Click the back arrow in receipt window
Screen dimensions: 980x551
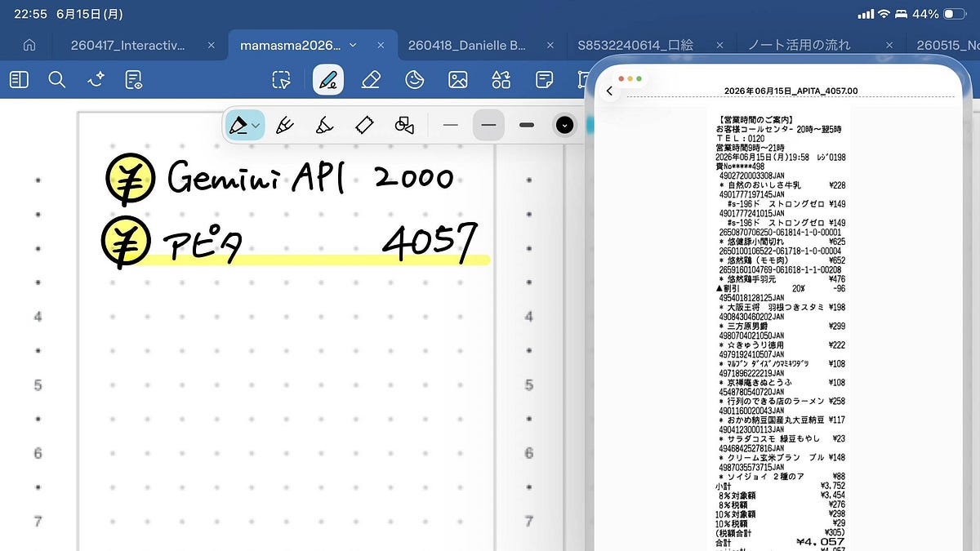[x=609, y=91]
